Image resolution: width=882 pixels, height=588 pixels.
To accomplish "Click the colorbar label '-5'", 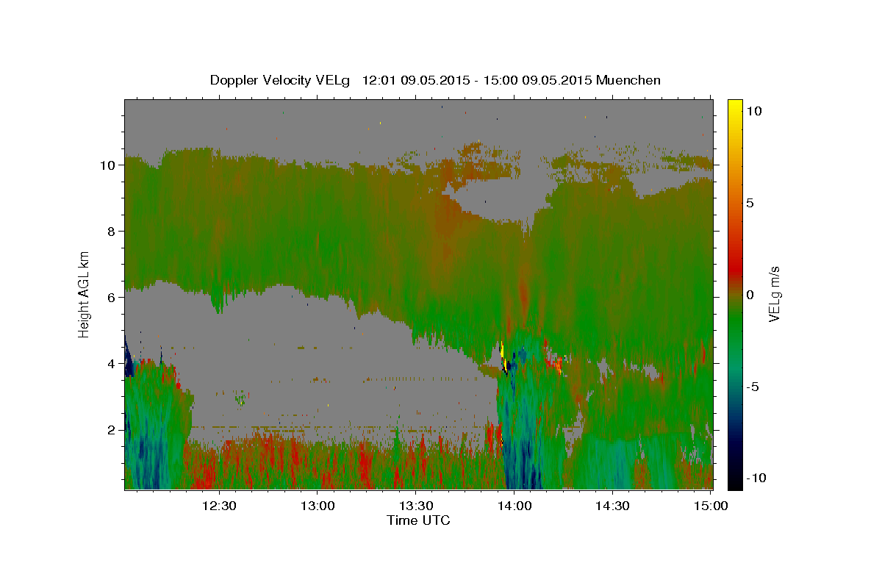I will tap(752, 386).
